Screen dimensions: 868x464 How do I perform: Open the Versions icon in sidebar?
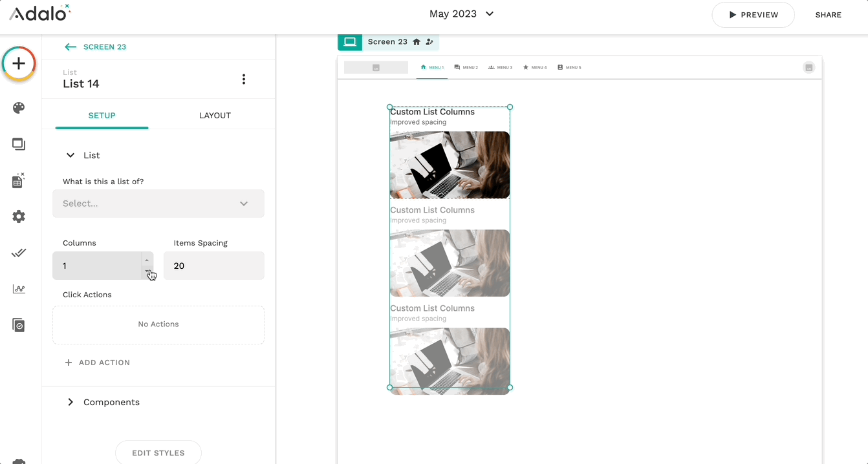(19, 325)
